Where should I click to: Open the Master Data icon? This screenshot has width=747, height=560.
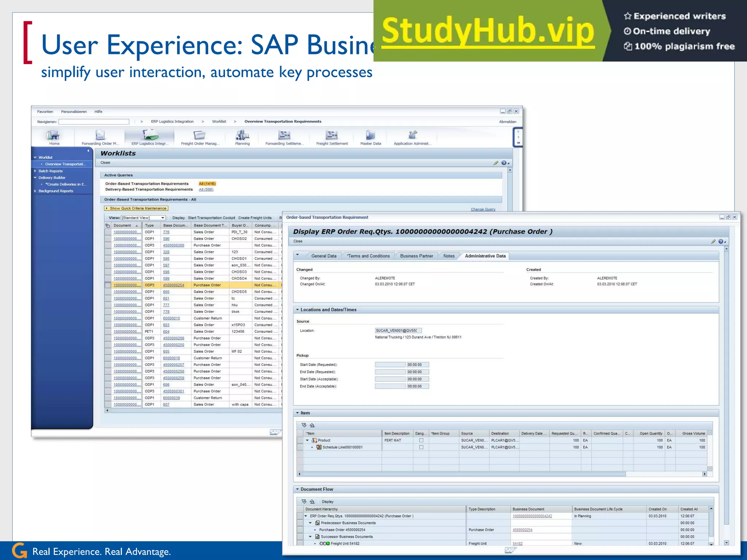pyautogui.click(x=370, y=135)
